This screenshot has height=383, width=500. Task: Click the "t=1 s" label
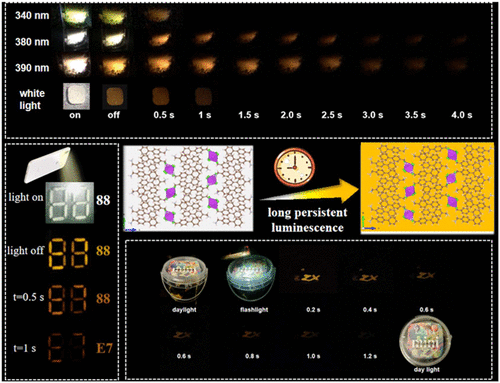(x=25, y=348)
